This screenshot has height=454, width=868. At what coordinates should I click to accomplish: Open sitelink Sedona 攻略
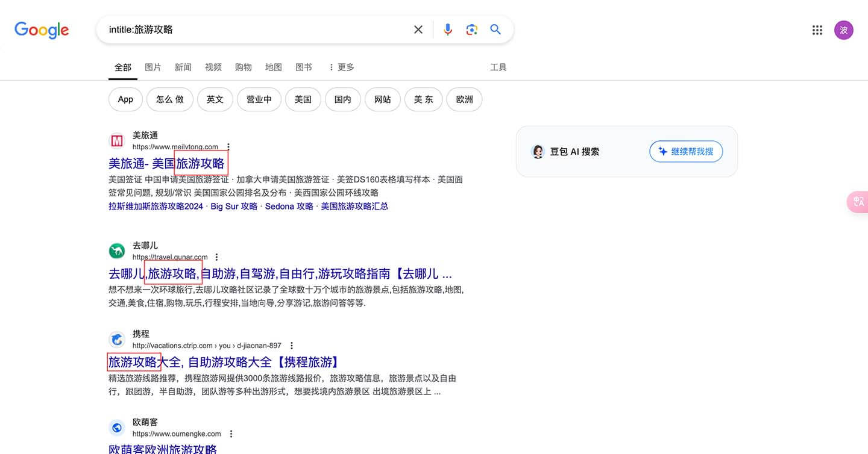(289, 206)
